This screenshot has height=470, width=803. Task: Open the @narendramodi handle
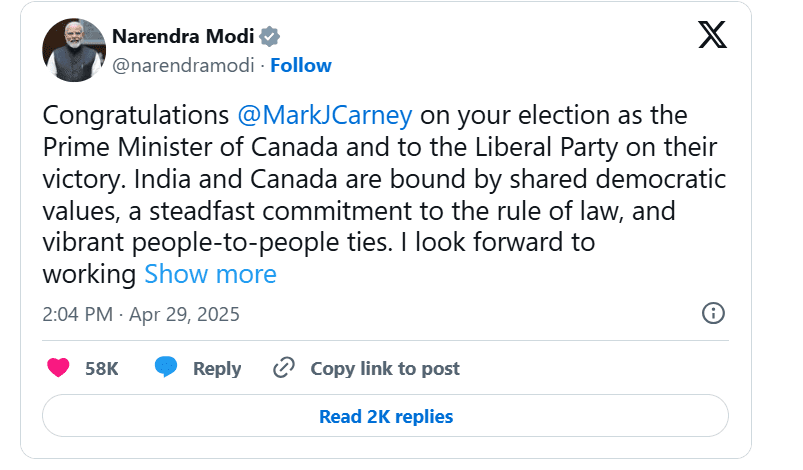point(183,66)
